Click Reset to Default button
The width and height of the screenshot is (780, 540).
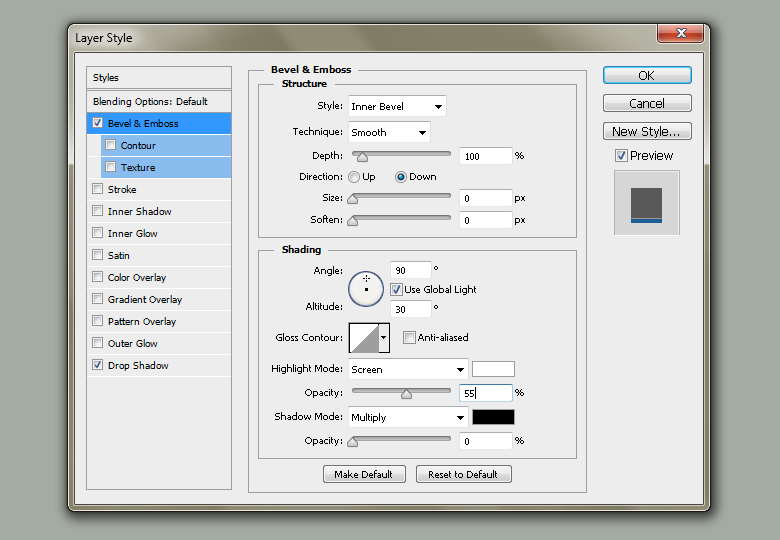[x=463, y=474]
